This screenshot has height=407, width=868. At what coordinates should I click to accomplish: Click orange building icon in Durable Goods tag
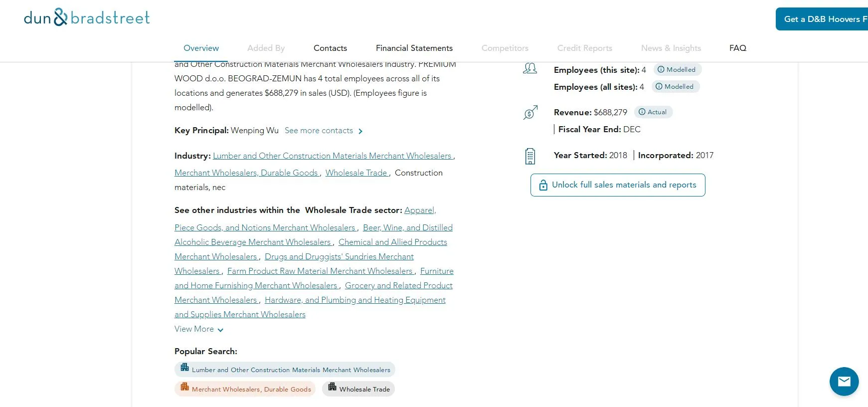[184, 387]
